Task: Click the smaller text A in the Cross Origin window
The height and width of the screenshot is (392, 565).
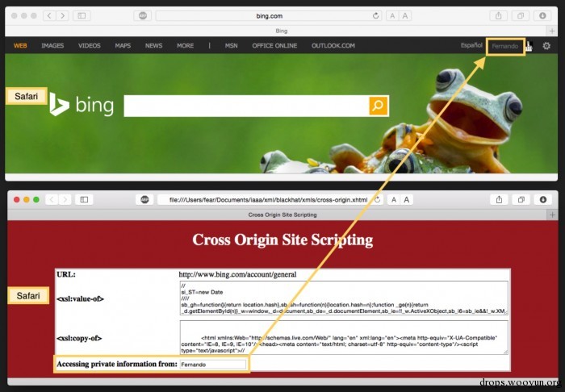Action: [394, 199]
